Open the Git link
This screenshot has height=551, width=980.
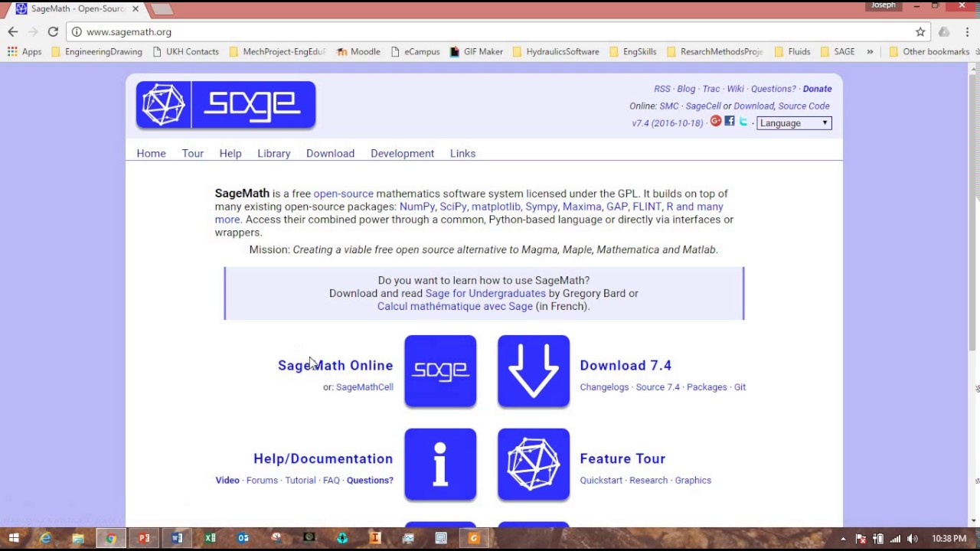[740, 387]
